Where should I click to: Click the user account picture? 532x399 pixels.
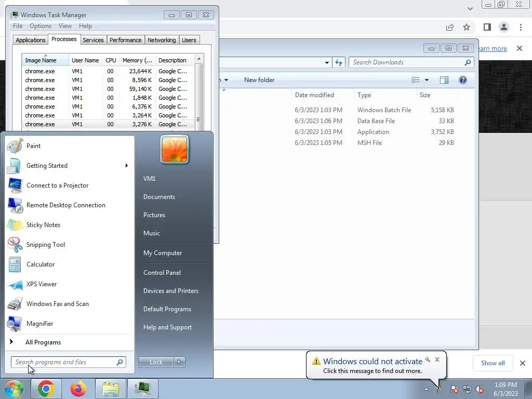point(175,149)
